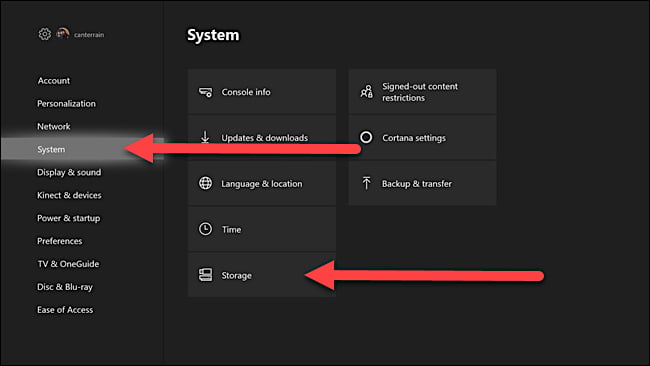Go to Disc & Blu-ray settings
Screen dimensions: 650x366
[x=65, y=287]
